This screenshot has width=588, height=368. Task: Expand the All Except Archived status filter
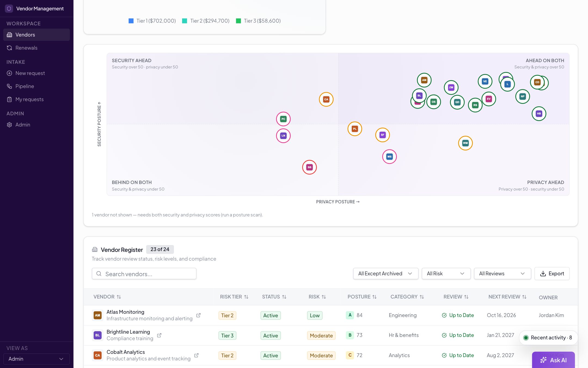click(386, 274)
